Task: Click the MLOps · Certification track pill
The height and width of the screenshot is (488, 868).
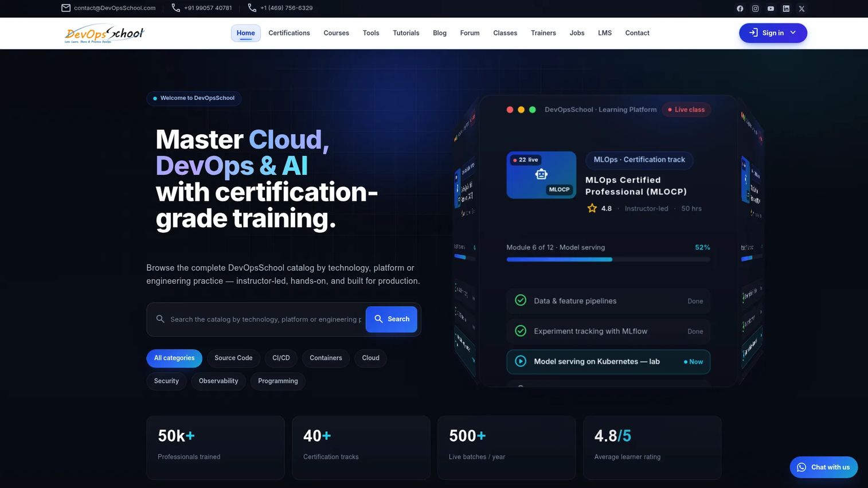Action: pyautogui.click(x=639, y=160)
